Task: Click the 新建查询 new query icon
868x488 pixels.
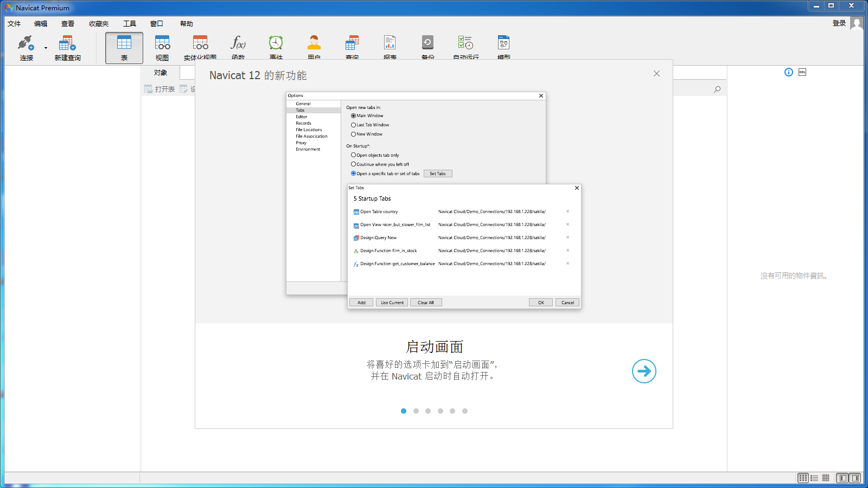Action: coord(67,48)
